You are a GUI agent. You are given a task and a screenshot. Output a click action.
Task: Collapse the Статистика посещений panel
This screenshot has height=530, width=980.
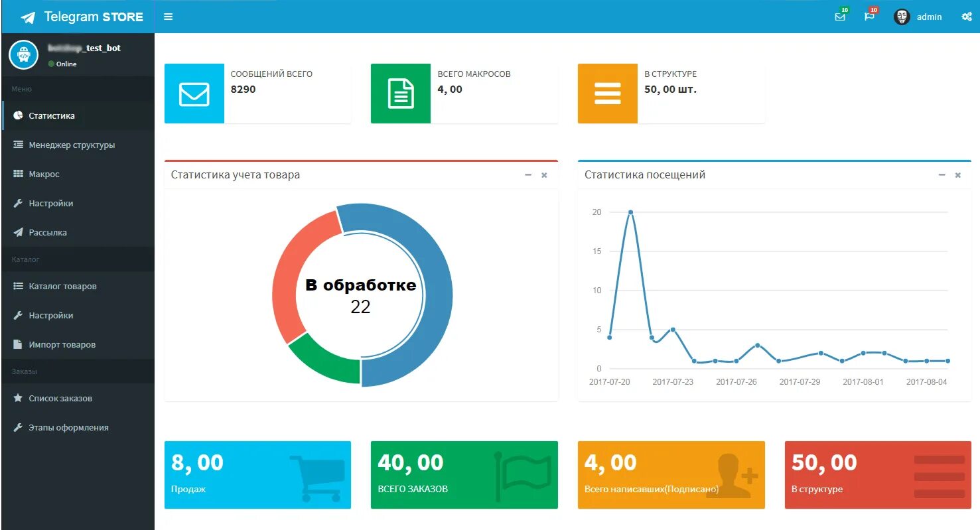pos(942,175)
